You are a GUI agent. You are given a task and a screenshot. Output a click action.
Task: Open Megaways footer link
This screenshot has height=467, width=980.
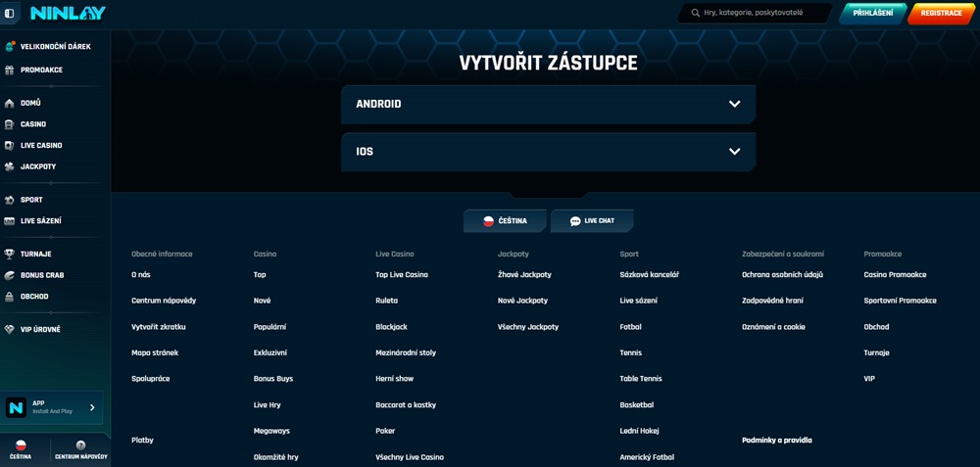[x=271, y=431]
